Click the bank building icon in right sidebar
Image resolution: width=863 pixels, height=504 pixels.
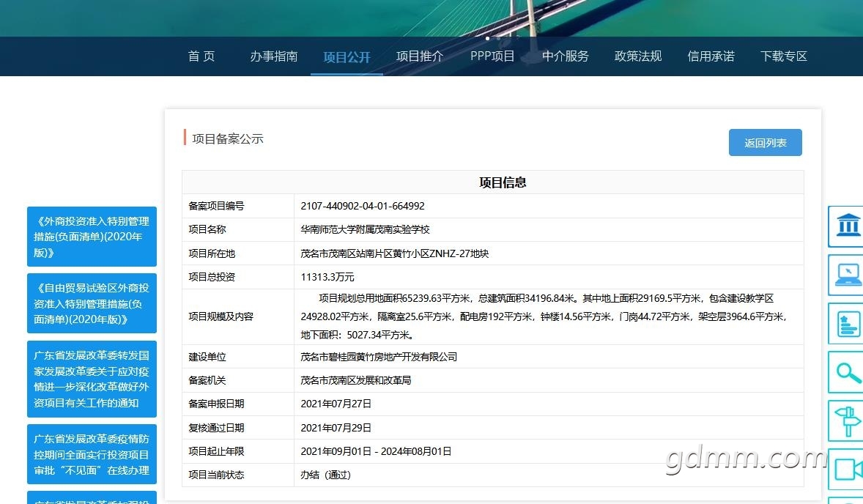tap(846, 226)
